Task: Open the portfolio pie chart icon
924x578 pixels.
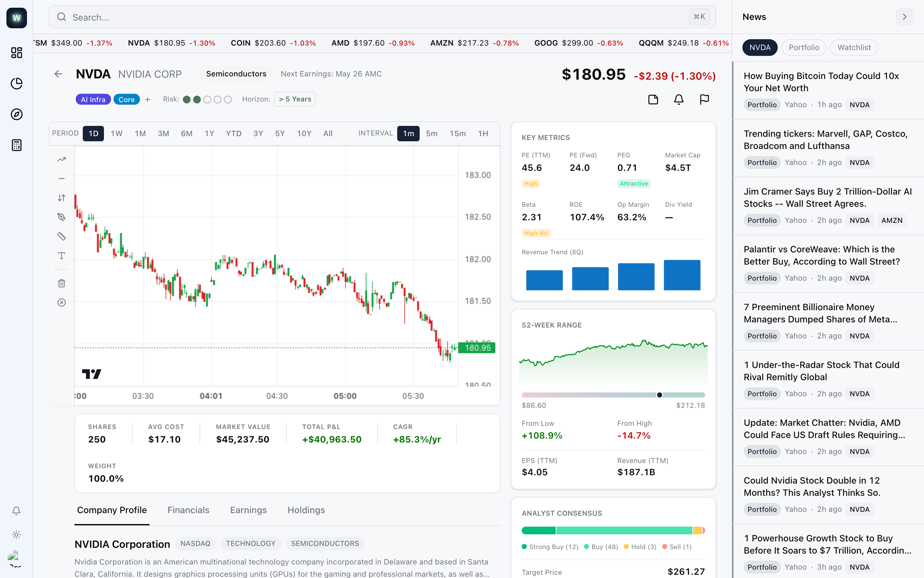Action: [x=16, y=83]
